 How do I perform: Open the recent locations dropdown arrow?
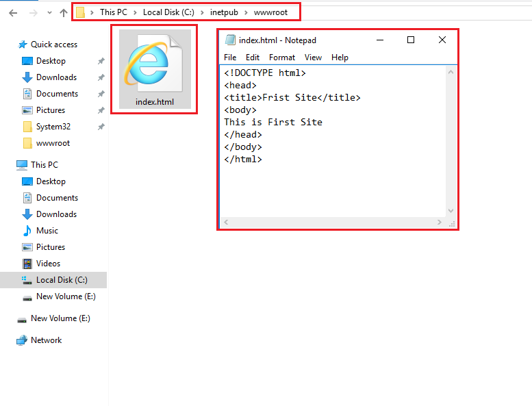click(49, 13)
